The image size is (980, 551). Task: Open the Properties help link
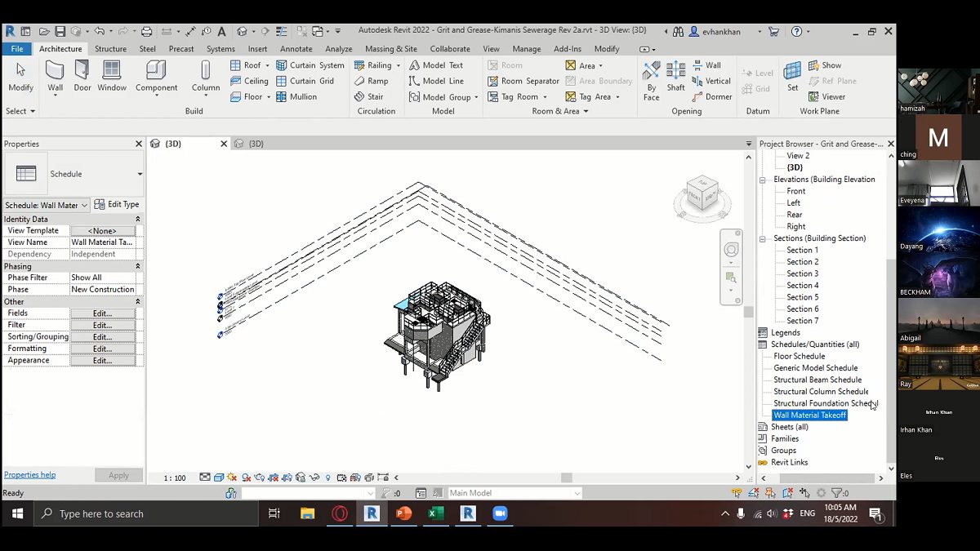[x=30, y=475]
